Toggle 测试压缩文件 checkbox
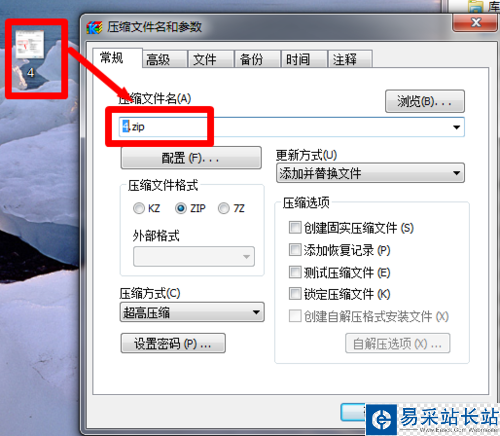 click(x=295, y=272)
